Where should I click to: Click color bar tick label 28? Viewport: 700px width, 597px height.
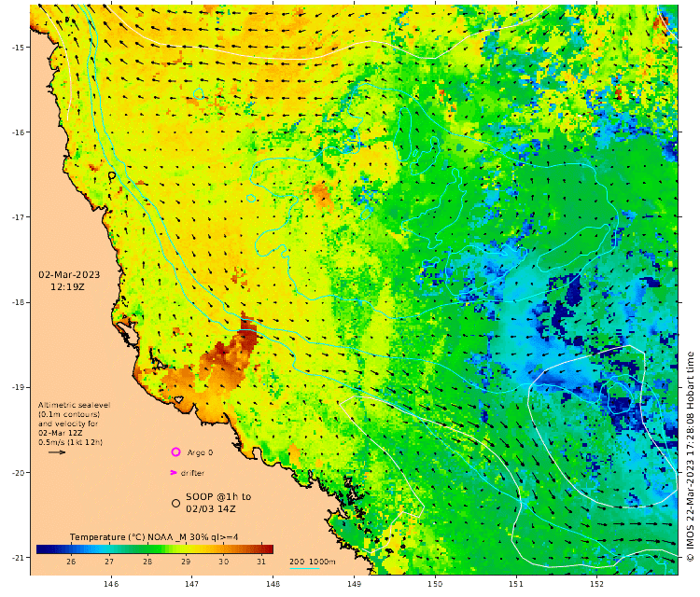pyautogui.click(x=147, y=562)
